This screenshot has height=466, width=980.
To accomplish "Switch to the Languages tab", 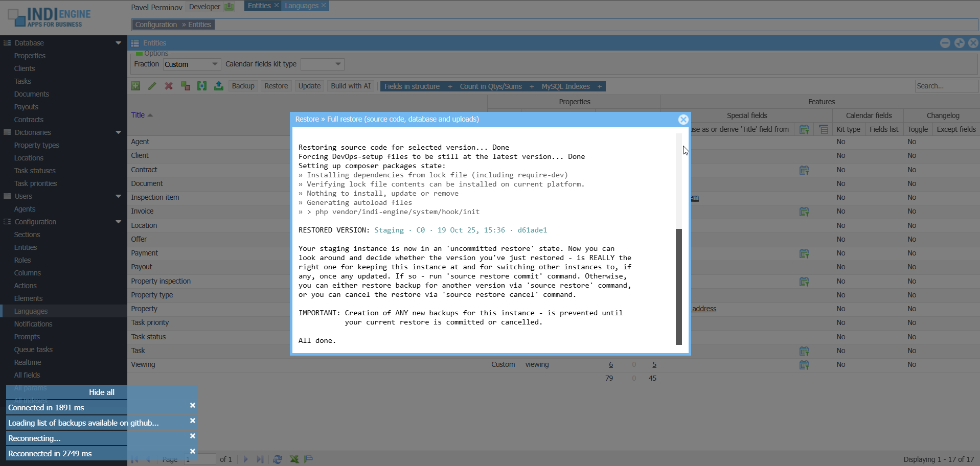I will click(302, 6).
